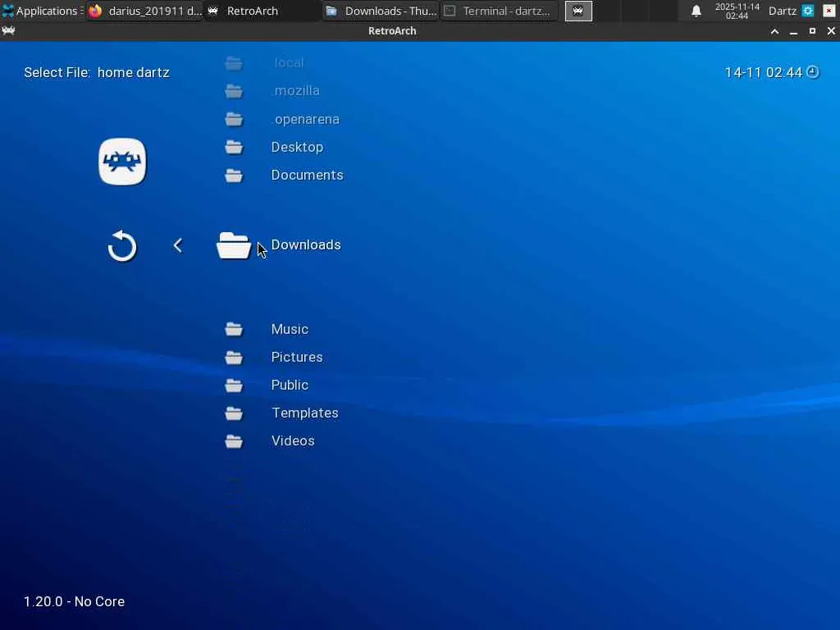Click the folder icon beside Public

(234, 386)
